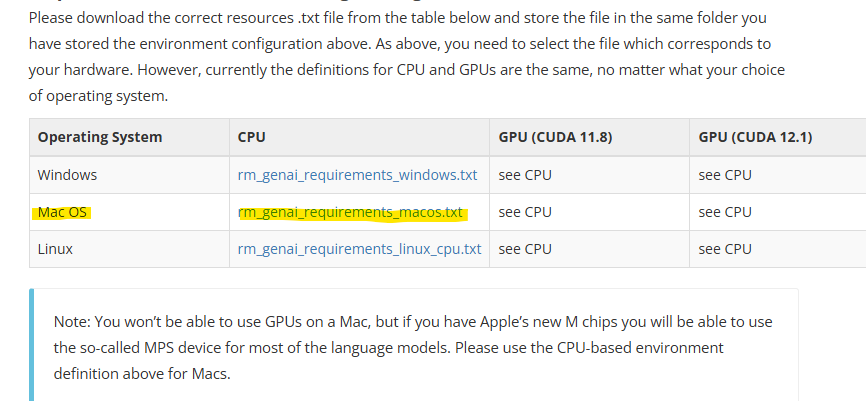Screen dimensions: 866x401
Task: Click the Operating System column header
Action: pos(100,137)
